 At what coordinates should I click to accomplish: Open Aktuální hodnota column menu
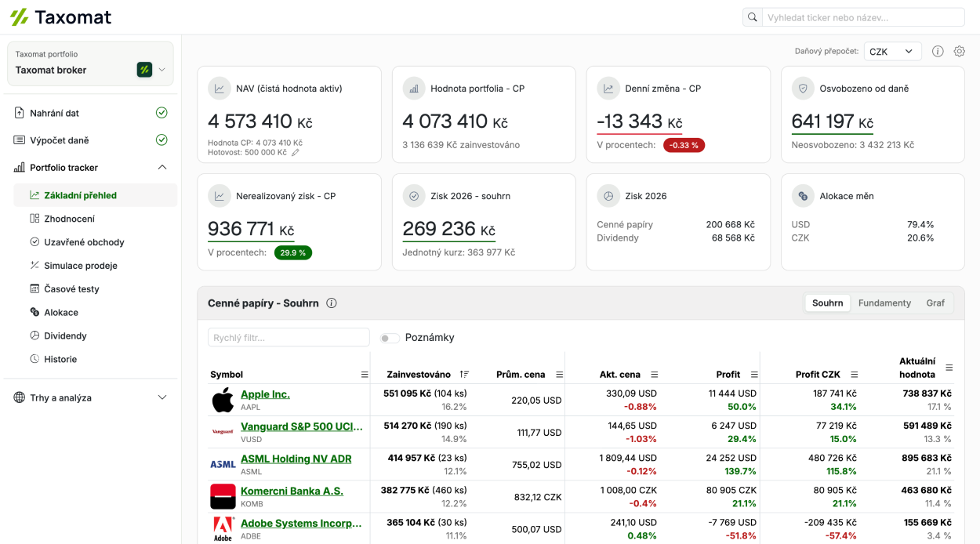[949, 368]
